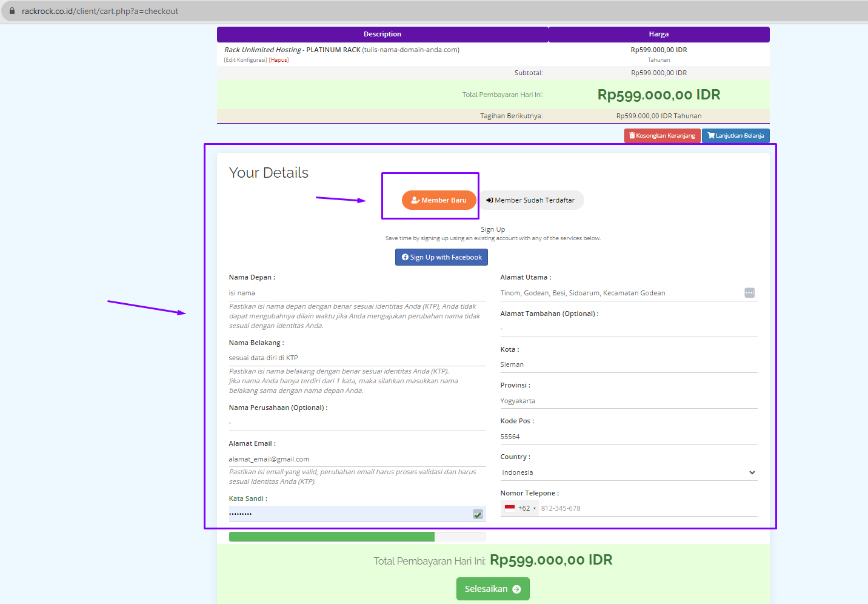
Task: Select the Member Baru tab
Action: coord(439,200)
